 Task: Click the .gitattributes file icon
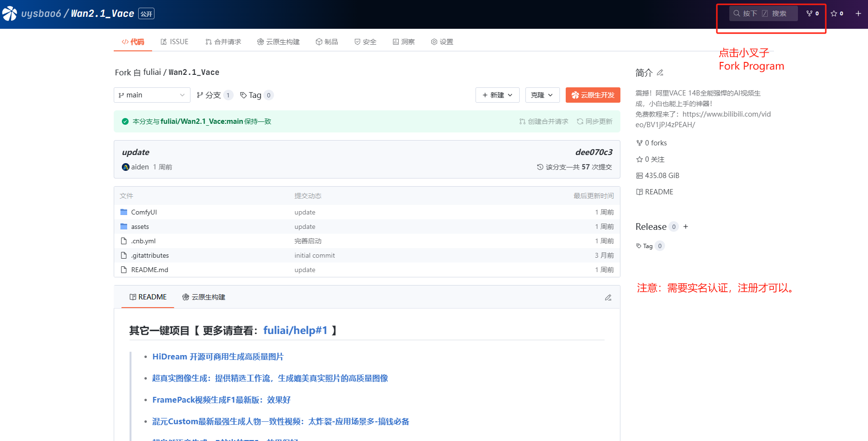[x=124, y=255]
